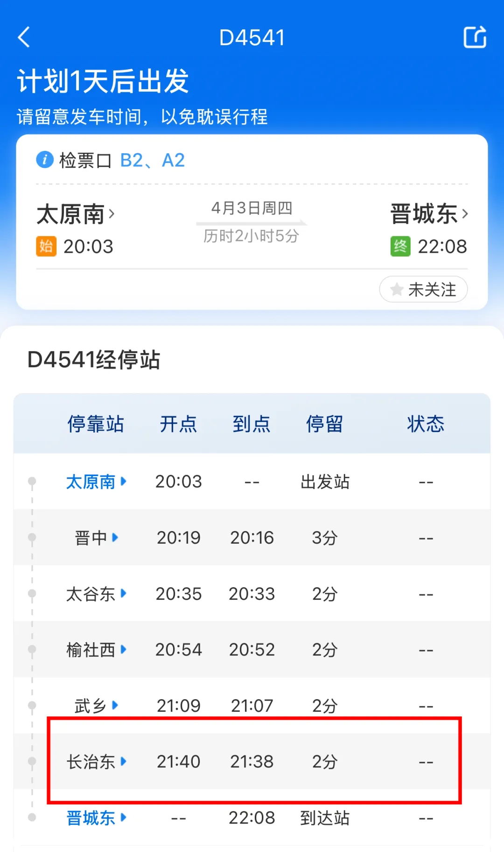The image size is (504, 852).
Task: Tap the blue arrow next to 晋中
Action: (x=115, y=537)
